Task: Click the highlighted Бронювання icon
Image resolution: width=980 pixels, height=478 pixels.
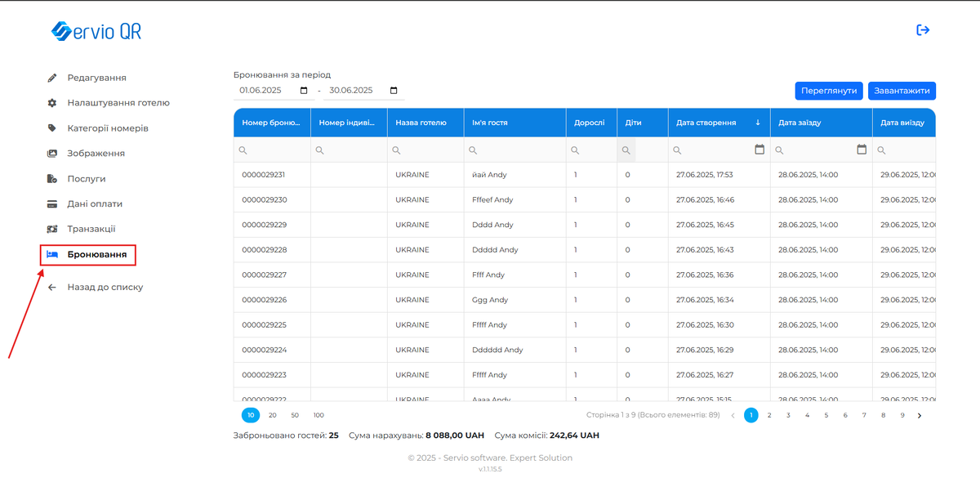Action: click(54, 254)
